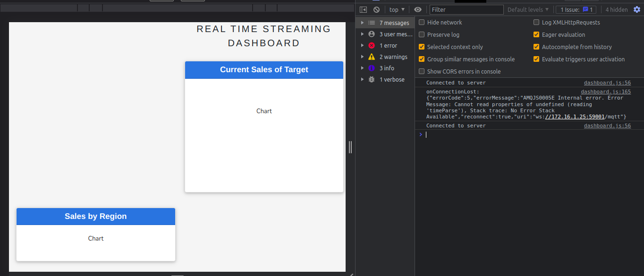Uncheck Eager evaluation

pos(536,34)
